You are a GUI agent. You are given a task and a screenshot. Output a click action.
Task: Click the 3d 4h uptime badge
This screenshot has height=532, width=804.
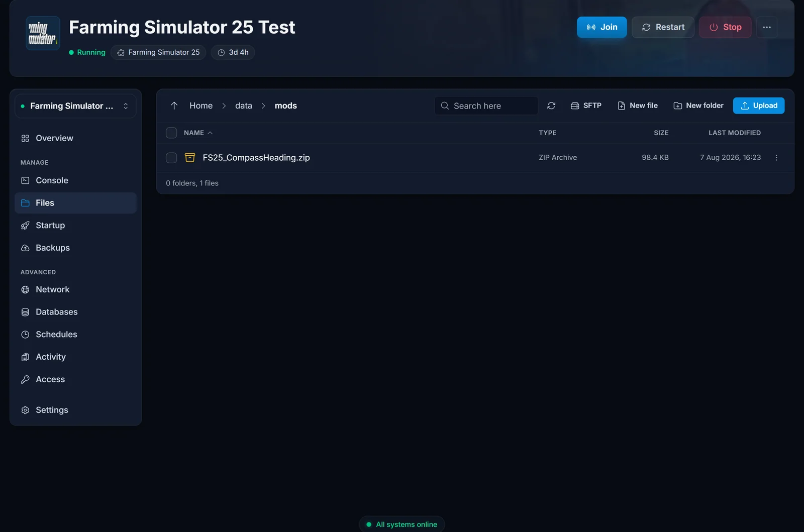tap(233, 52)
